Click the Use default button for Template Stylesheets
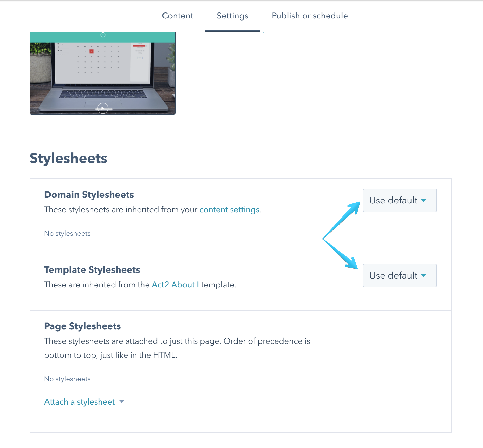483x448 pixels. coord(400,275)
